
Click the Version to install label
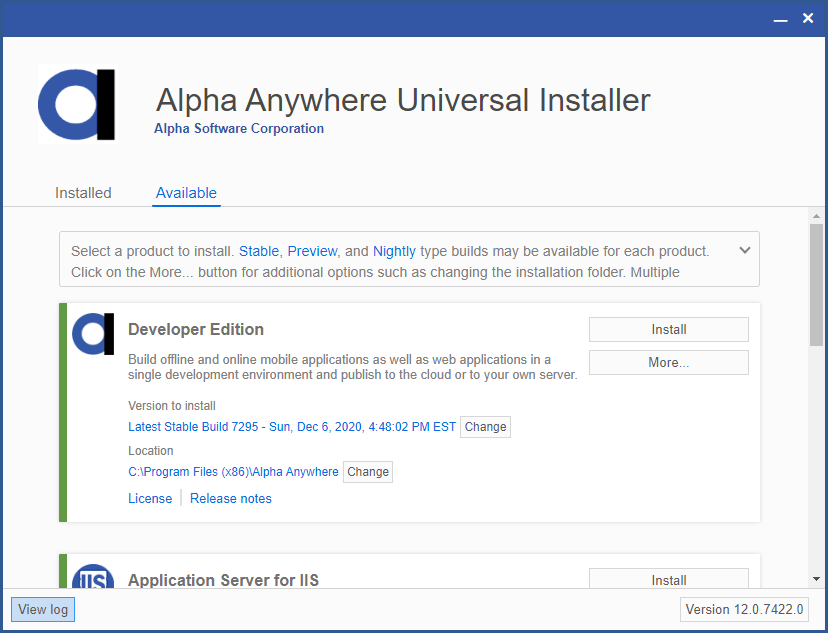point(172,405)
